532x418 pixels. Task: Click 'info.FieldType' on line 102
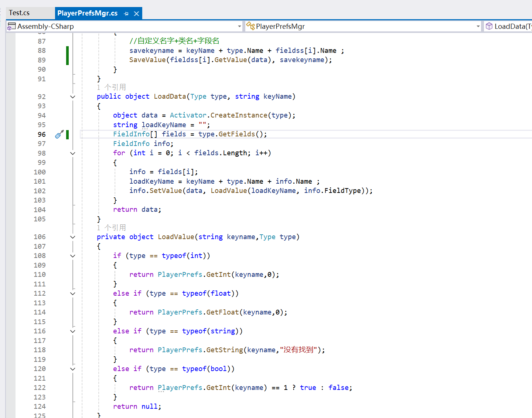click(332, 191)
